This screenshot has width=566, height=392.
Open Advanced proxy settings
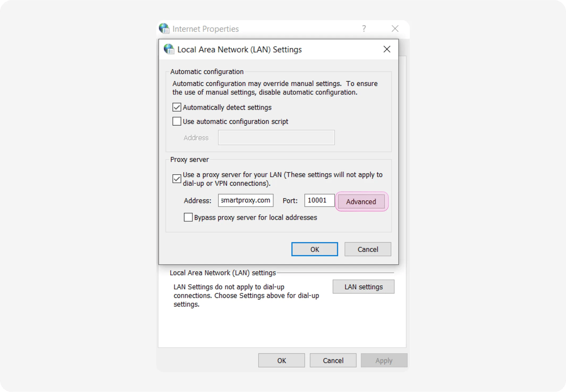361,201
